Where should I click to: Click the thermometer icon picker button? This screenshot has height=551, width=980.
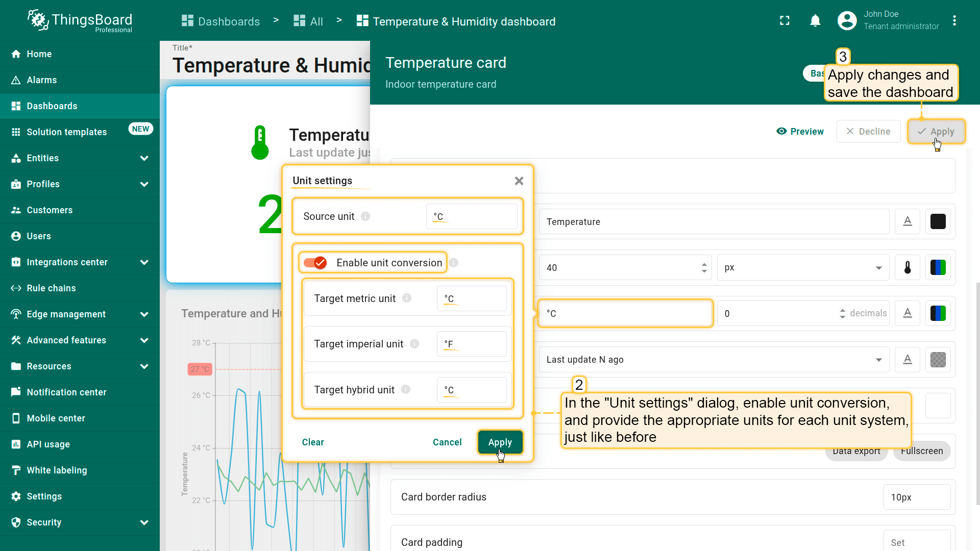(x=907, y=267)
